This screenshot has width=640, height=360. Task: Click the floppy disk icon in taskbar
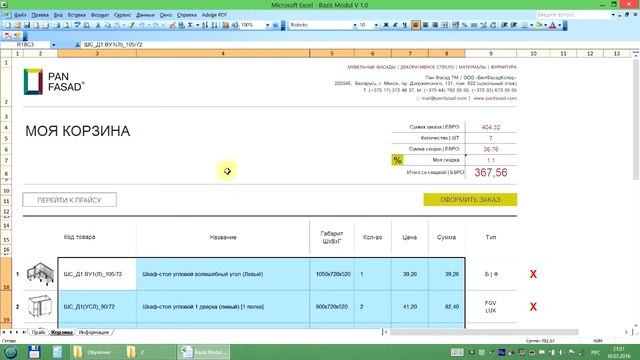34,352
